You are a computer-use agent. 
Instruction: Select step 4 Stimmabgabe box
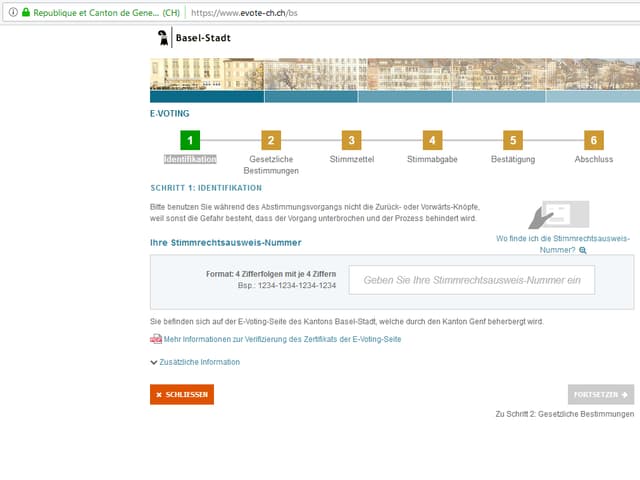pyautogui.click(x=432, y=140)
